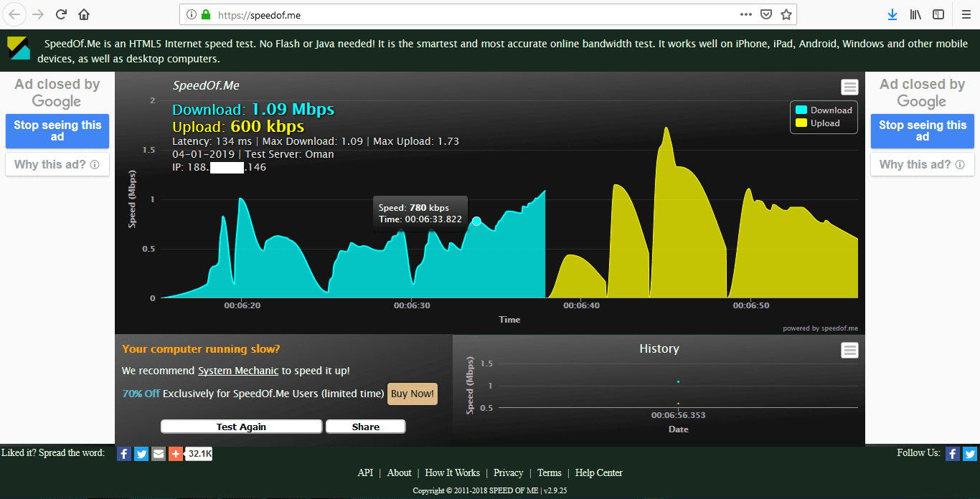
Task: Click the browser Back arrow
Action: (x=15, y=14)
